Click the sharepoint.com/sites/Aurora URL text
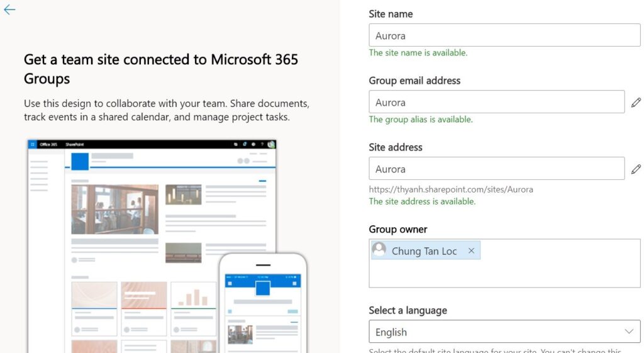 (451, 189)
